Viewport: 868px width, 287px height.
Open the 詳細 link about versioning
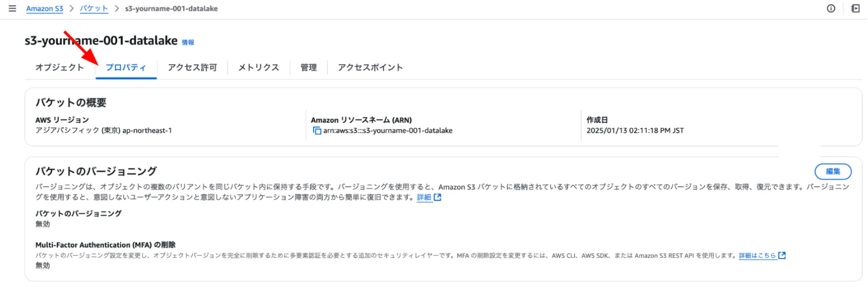pos(424,197)
